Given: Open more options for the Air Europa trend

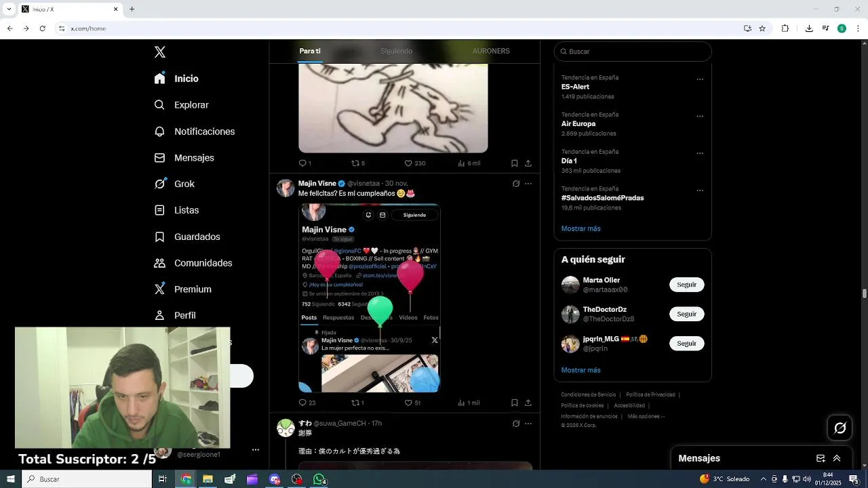Looking at the screenshot, I should (700, 117).
